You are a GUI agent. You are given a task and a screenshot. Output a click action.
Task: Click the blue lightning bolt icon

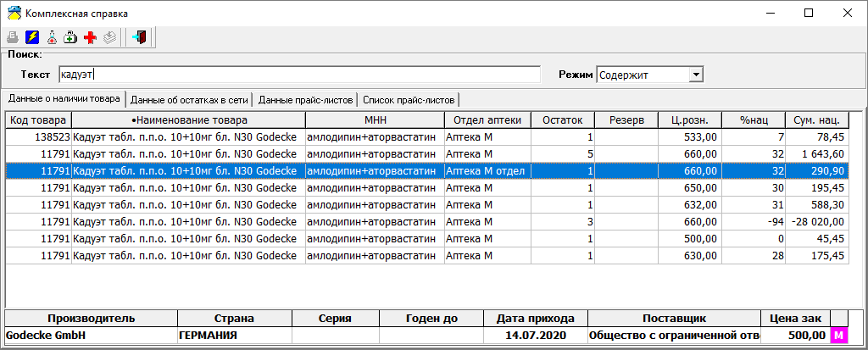click(32, 37)
